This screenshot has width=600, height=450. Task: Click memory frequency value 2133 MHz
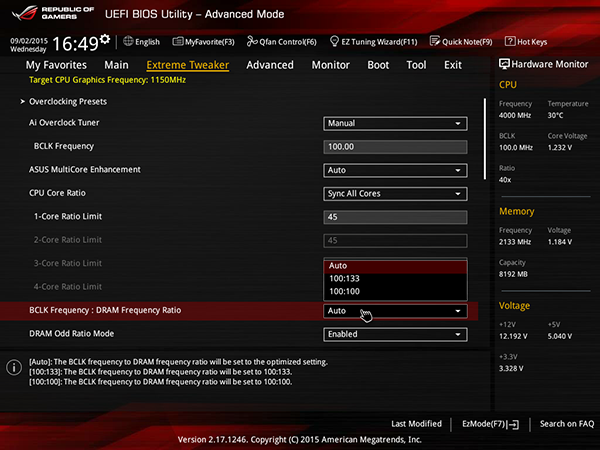coord(515,242)
